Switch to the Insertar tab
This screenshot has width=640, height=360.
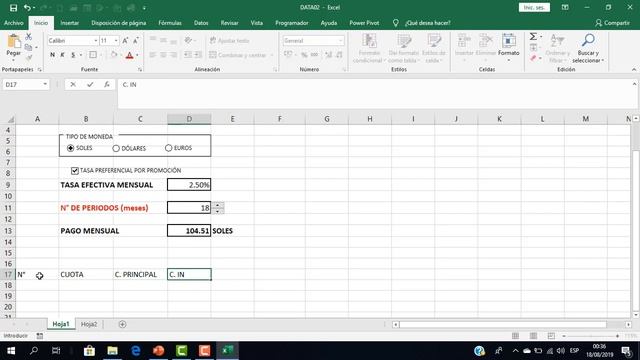tap(70, 23)
